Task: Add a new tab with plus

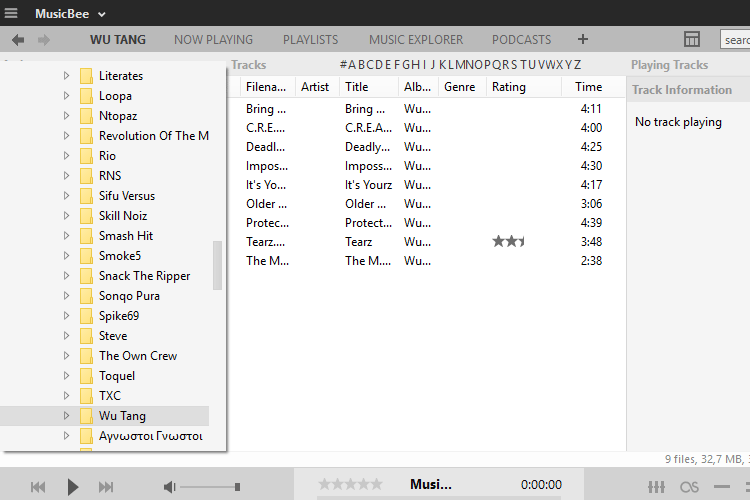Action: [583, 39]
